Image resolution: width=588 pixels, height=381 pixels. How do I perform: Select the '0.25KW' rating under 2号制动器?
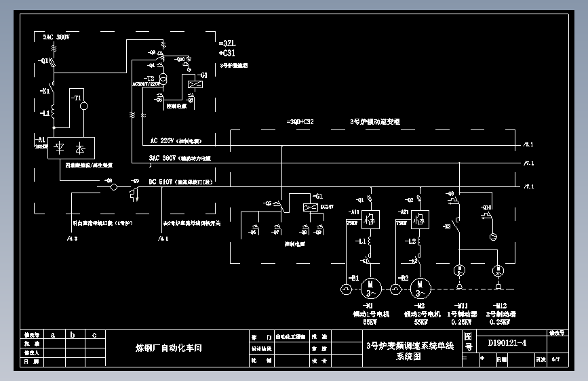click(500, 322)
